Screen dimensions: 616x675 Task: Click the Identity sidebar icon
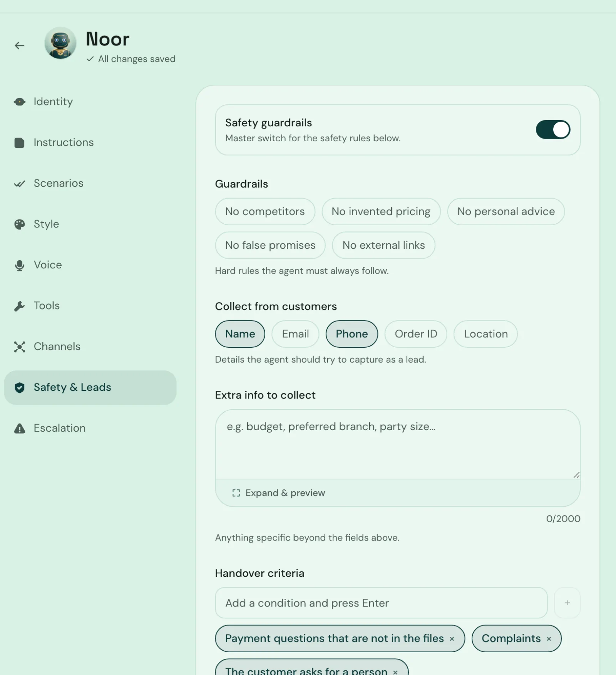tap(20, 102)
